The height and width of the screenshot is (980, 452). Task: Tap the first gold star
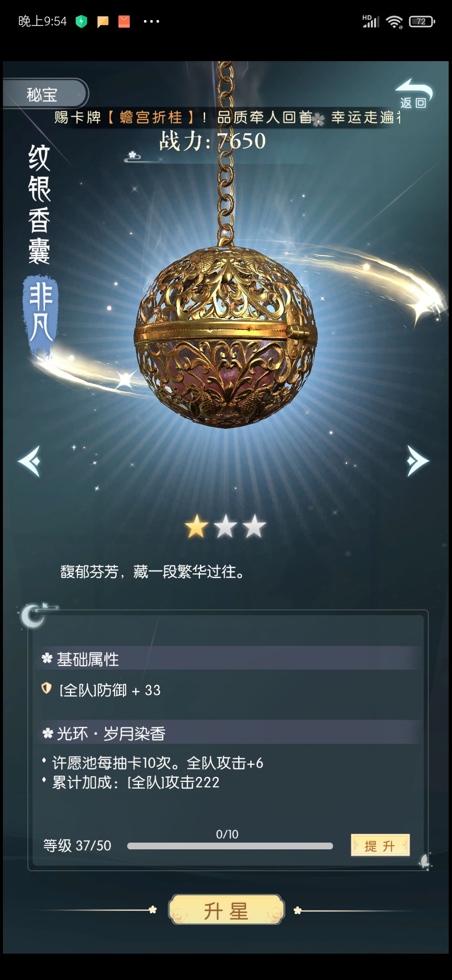pyautogui.click(x=197, y=526)
